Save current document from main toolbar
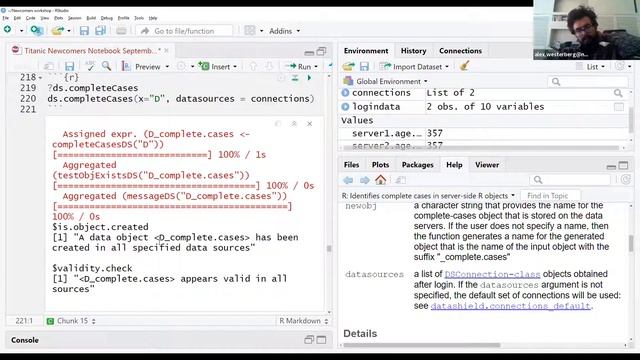The image size is (640, 360). click(84, 31)
